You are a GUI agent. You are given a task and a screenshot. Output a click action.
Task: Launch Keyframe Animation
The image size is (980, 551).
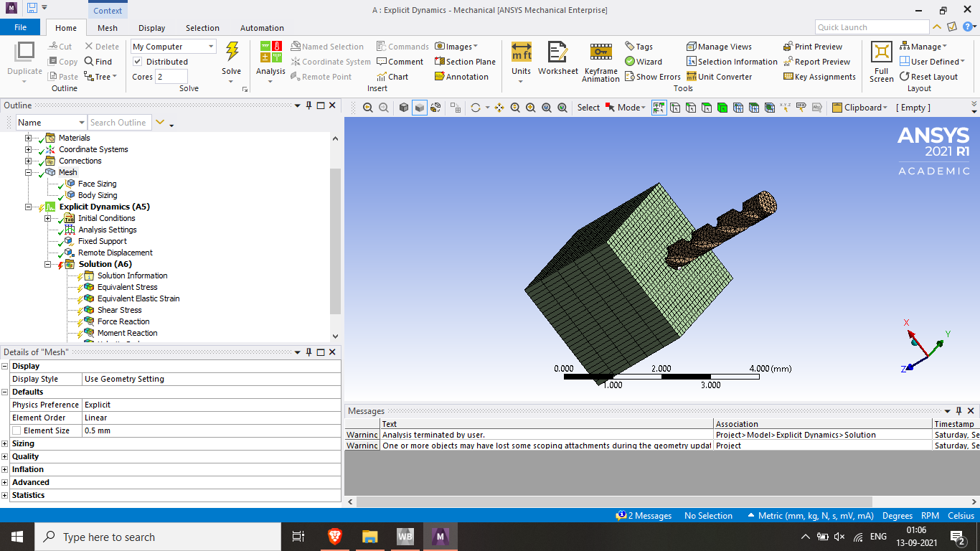[x=601, y=62]
